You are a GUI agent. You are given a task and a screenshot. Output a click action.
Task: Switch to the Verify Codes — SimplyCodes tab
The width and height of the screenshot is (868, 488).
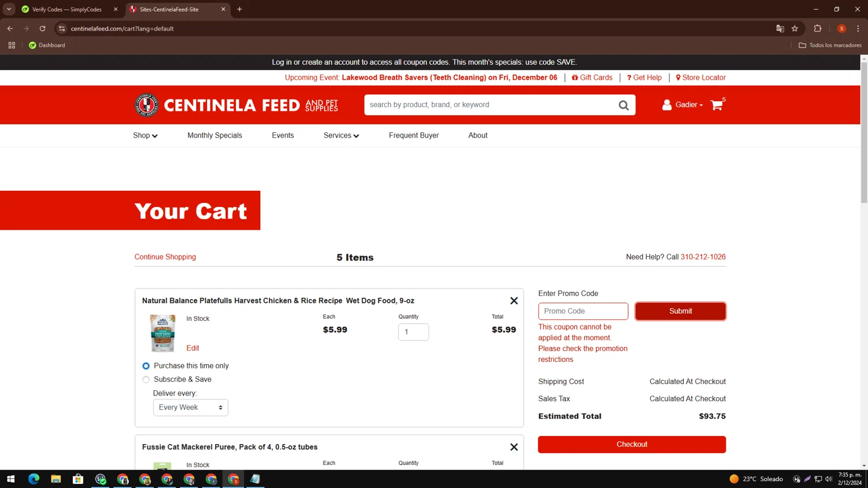coord(67,9)
